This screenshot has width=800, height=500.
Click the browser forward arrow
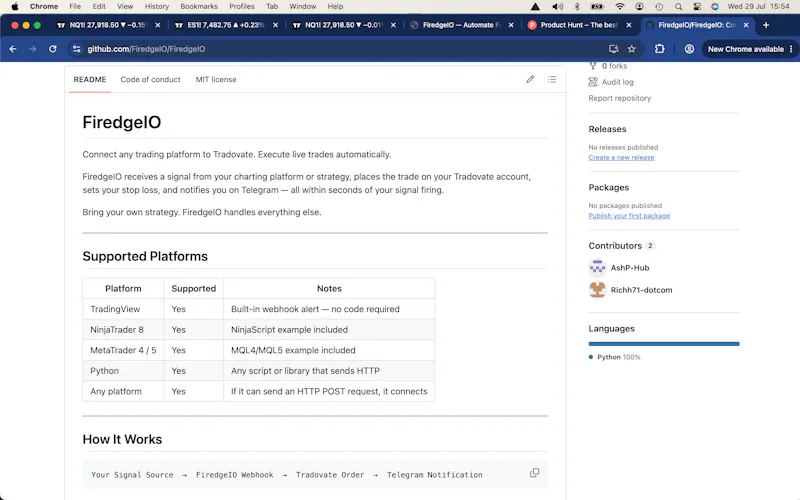[33, 49]
